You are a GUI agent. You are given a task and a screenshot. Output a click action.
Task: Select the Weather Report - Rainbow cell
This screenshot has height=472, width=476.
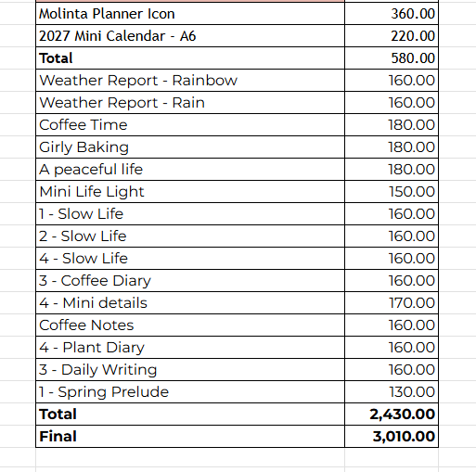coord(190,81)
